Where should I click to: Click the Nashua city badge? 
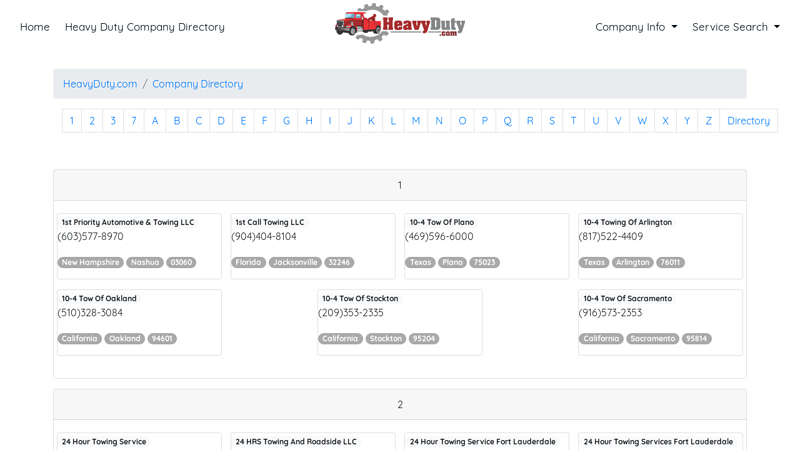[x=145, y=262]
